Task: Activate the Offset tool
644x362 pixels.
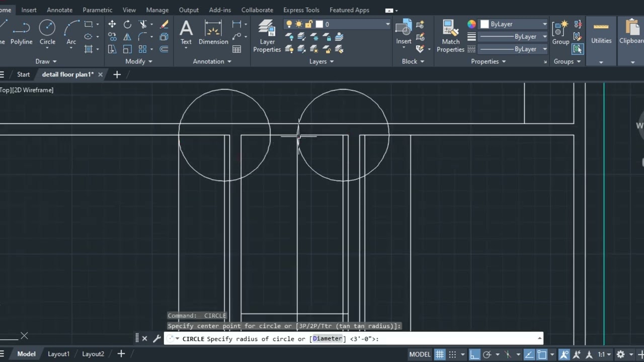Action: 164,49
